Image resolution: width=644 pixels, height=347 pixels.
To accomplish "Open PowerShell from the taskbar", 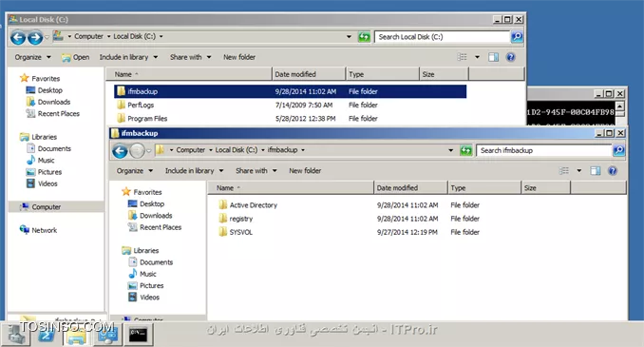I will 46,335.
